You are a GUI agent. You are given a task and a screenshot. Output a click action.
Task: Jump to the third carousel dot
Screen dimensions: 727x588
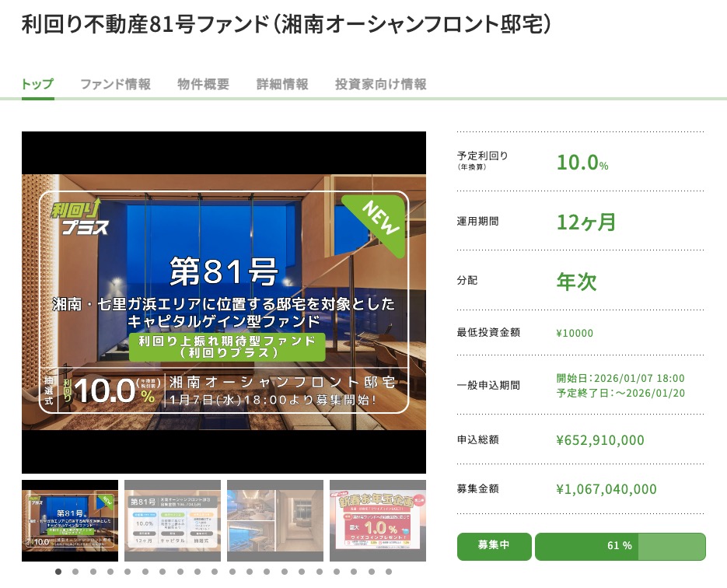tap(93, 572)
